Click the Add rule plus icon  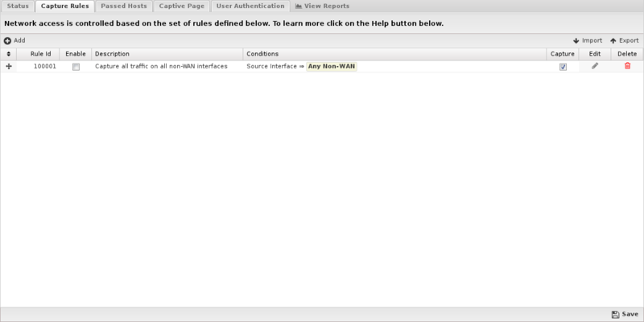click(7, 41)
